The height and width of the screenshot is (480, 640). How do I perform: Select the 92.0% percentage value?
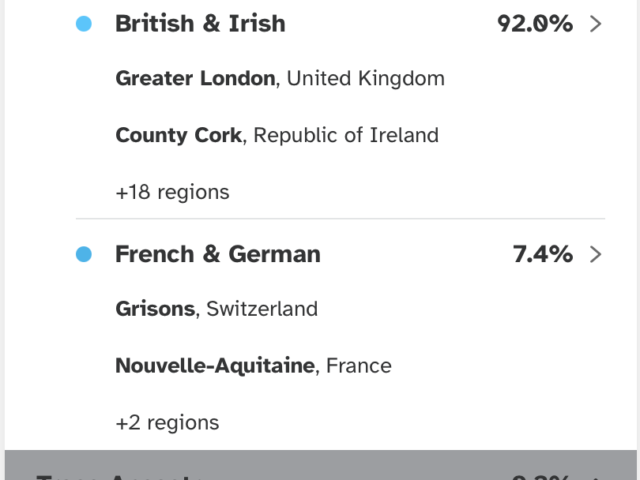535,24
